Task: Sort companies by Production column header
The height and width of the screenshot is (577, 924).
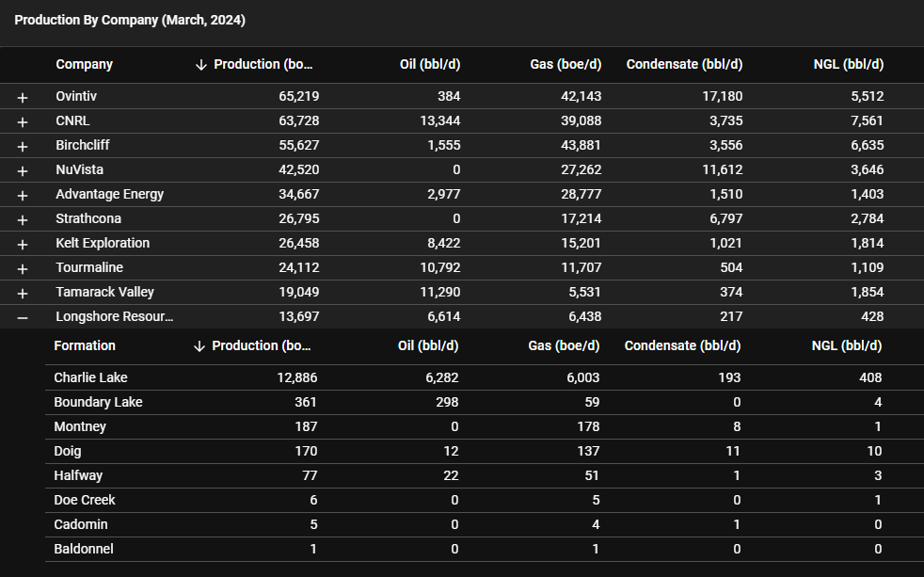Action: [x=263, y=64]
